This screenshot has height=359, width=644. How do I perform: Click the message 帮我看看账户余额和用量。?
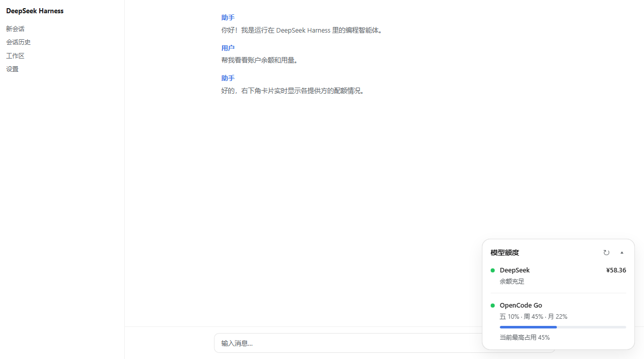[x=260, y=60]
